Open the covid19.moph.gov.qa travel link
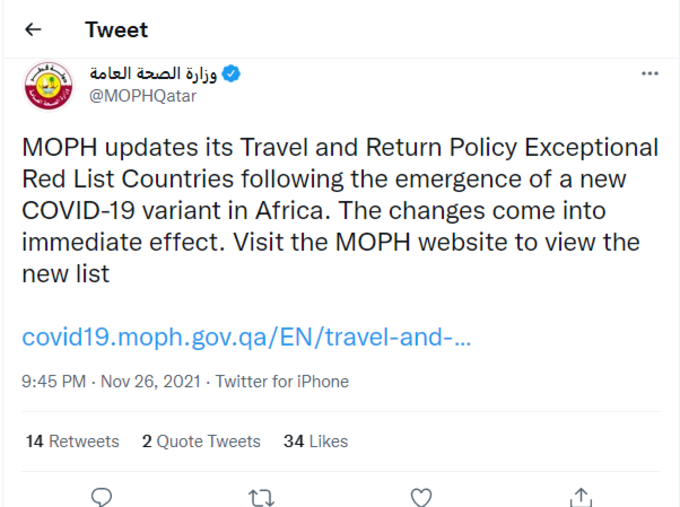This screenshot has height=507, width=680. pyautogui.click(x=246, y=337)
